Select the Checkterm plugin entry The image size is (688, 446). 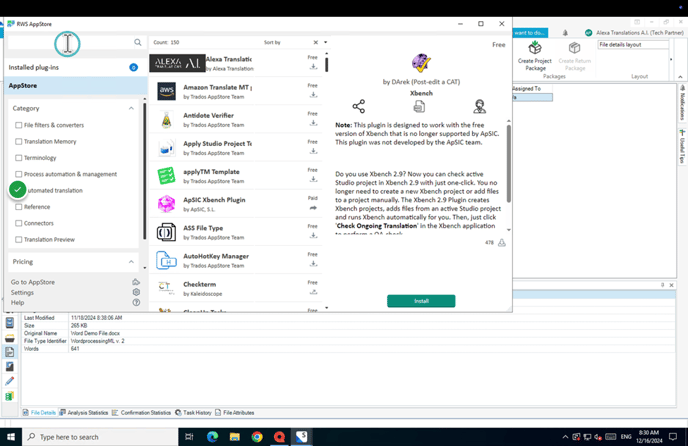(x=236, y=288)
